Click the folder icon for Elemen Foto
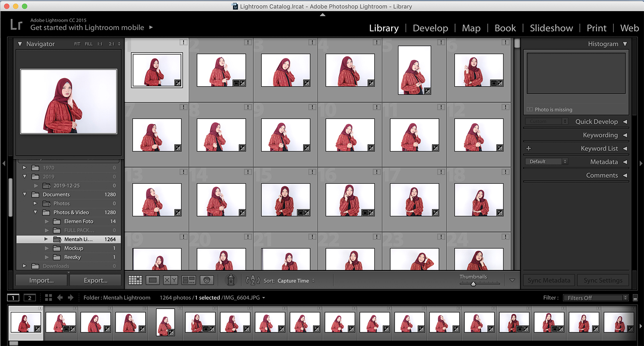The image size is (644, 346). click(x=56, y=222)
